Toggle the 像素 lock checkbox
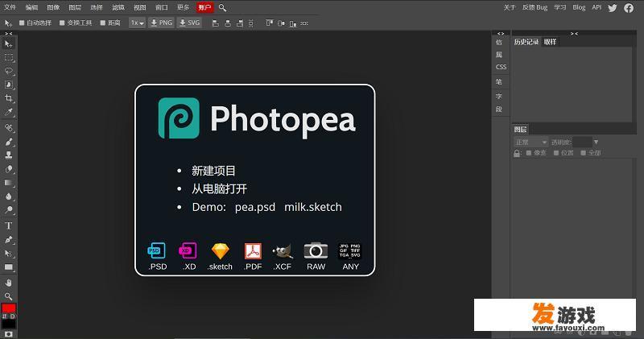This screenshot has width=644, height=339. pyautogui.click(x=529, y=153)
